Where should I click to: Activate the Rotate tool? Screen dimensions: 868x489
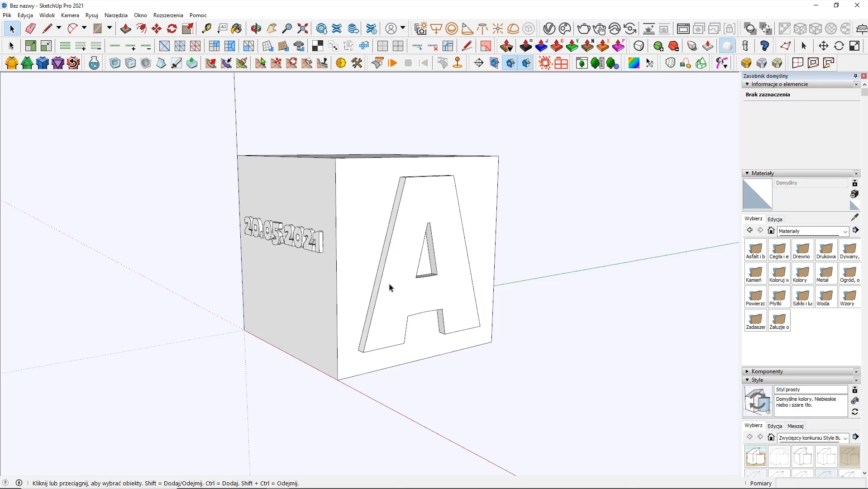coord(172,28)
